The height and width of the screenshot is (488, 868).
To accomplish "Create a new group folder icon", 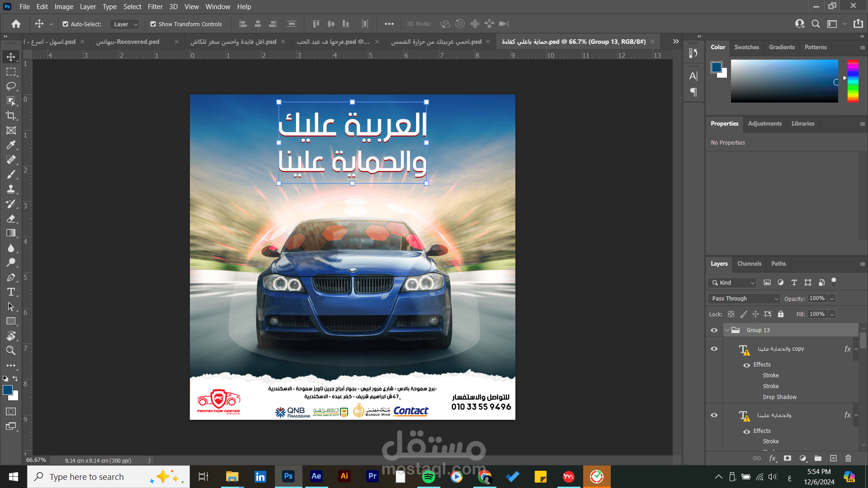I will click(818, 458).
